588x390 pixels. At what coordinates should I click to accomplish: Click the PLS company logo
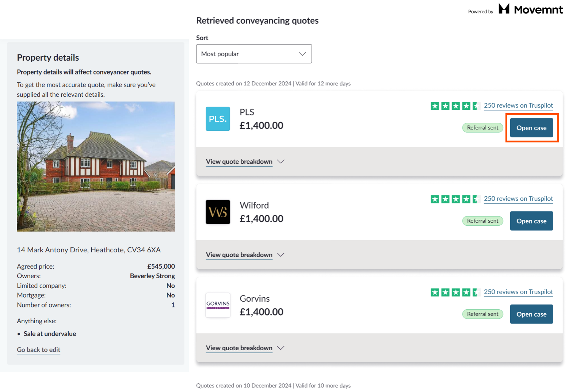tap(218, 119)
